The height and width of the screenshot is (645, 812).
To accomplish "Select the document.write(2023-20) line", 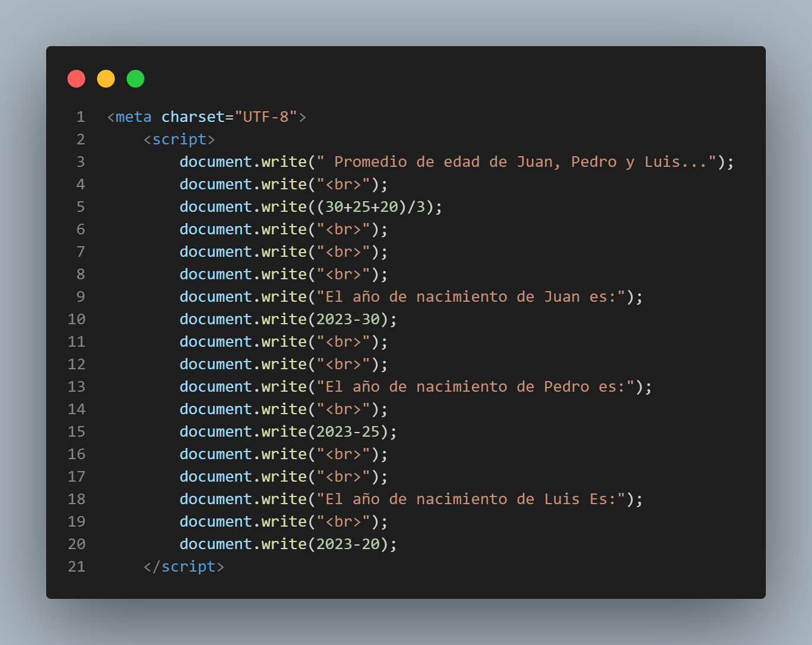I will (288, 544).
